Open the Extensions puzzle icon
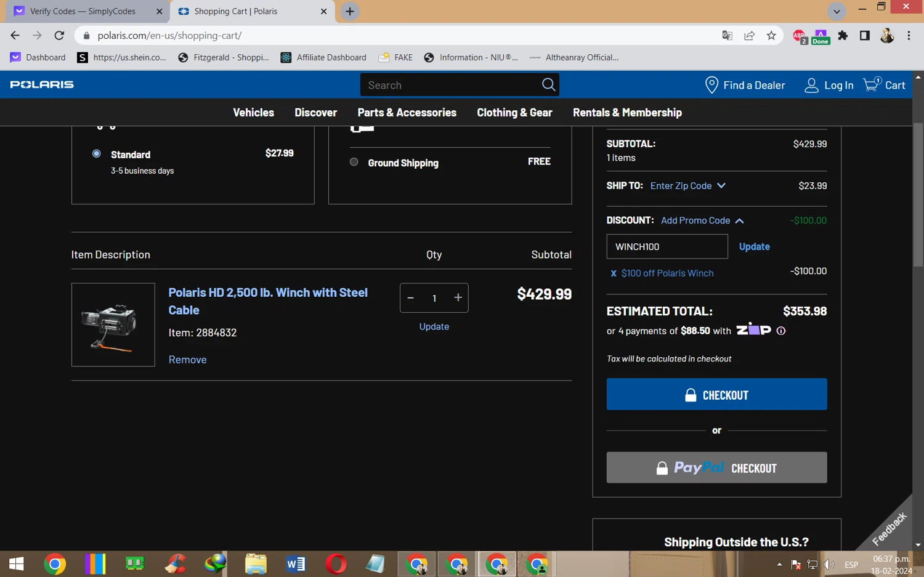Screen dimensions: 924x577 [843, 35]
